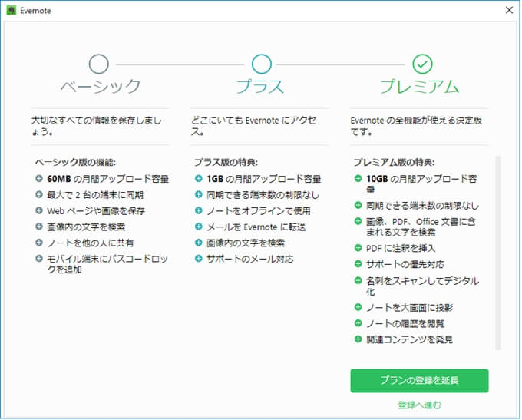Open the 登録へ進む link
Screen dimensions: 522x420
point(419,405)
